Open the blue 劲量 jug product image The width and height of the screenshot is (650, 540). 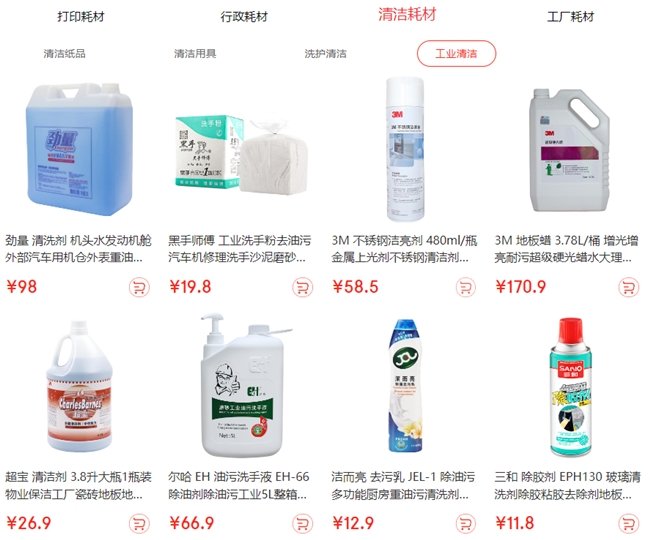click(80, 149)
